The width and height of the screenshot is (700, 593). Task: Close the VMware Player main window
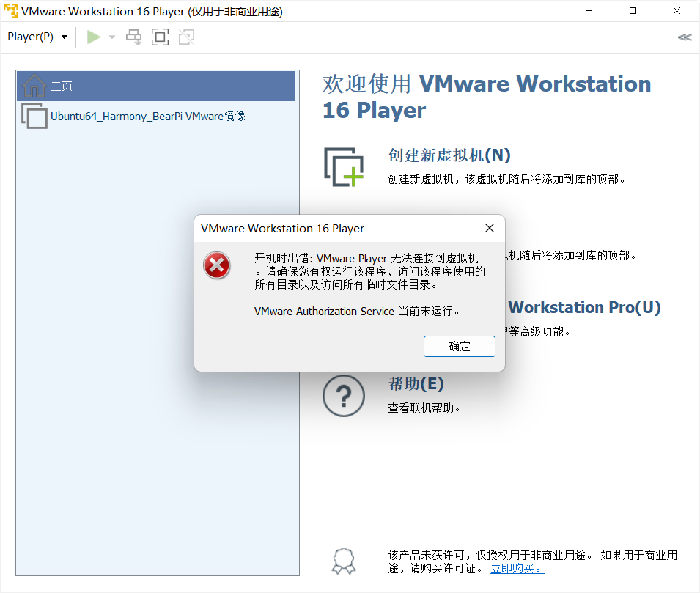pos(677,11)
